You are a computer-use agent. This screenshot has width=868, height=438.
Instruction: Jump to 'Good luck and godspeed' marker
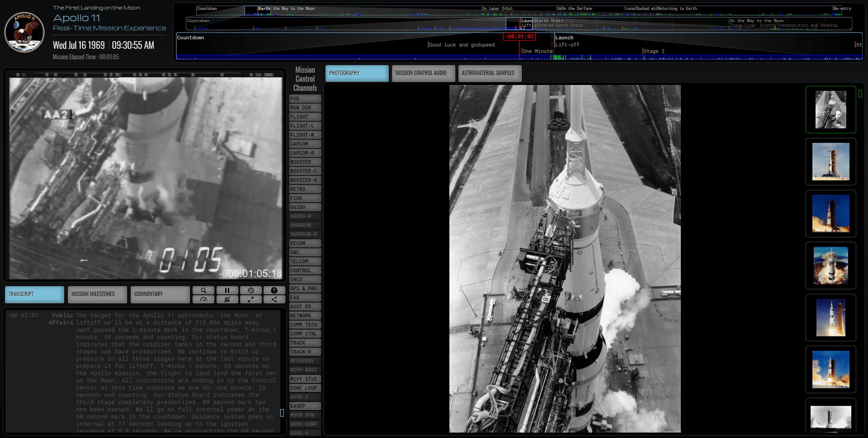pyautogui.click(x=462, y=45)
